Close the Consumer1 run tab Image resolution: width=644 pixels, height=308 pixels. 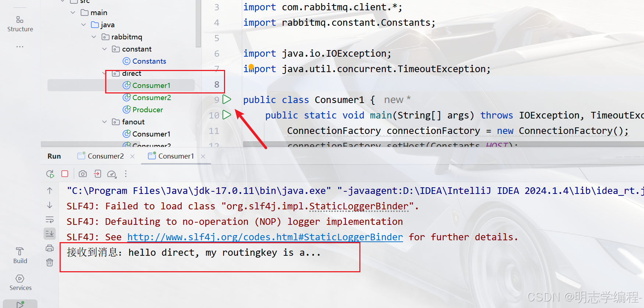(x=203, y=156)
